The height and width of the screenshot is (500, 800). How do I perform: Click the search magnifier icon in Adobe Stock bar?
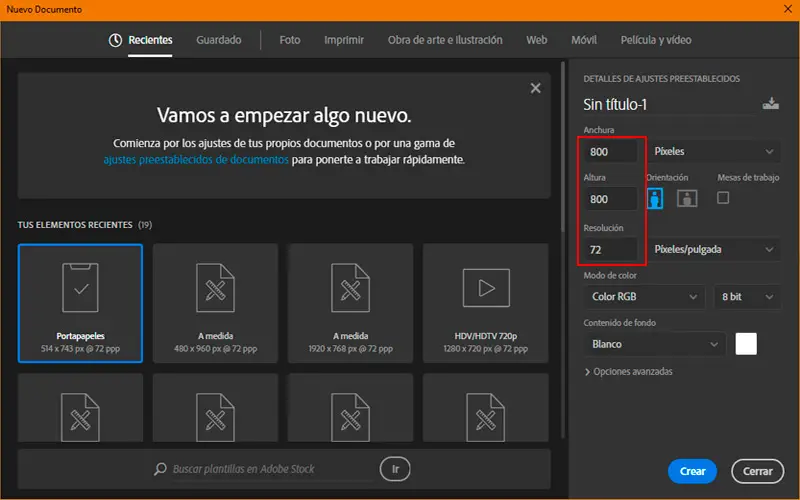tap(160, 468)
